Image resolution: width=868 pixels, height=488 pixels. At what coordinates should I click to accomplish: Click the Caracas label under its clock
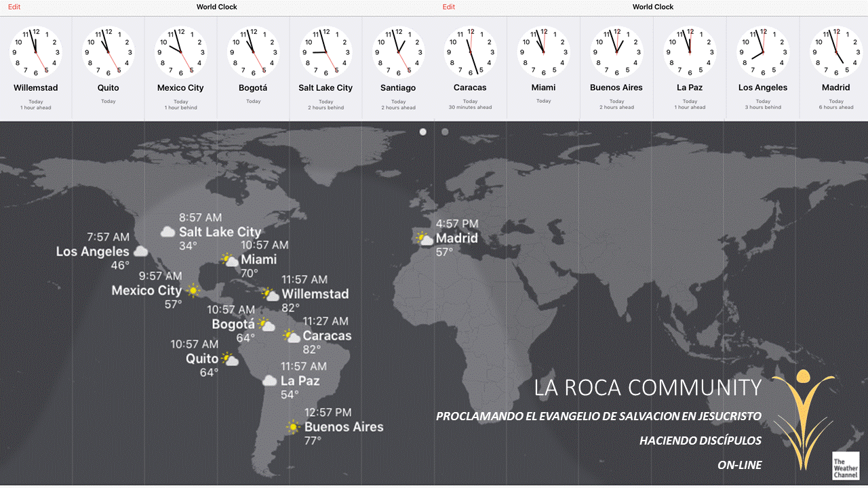[x=471, y=88]
